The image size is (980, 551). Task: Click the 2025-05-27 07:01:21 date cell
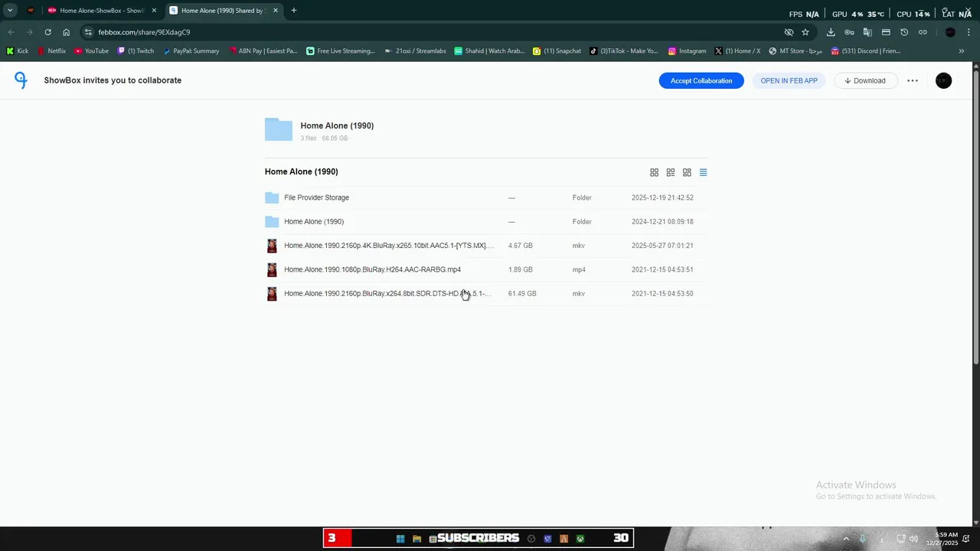pos(662,246)
